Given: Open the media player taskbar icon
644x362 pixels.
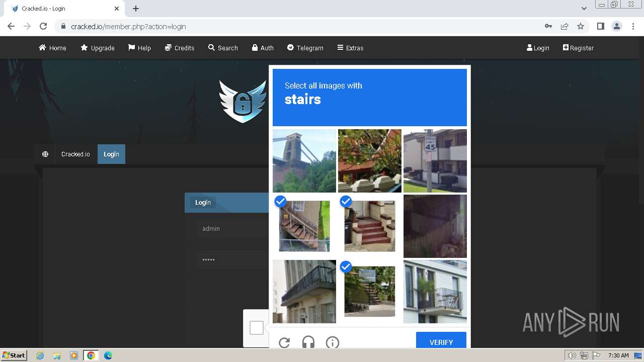Looking at the screenshot, I should click(74, 355).
